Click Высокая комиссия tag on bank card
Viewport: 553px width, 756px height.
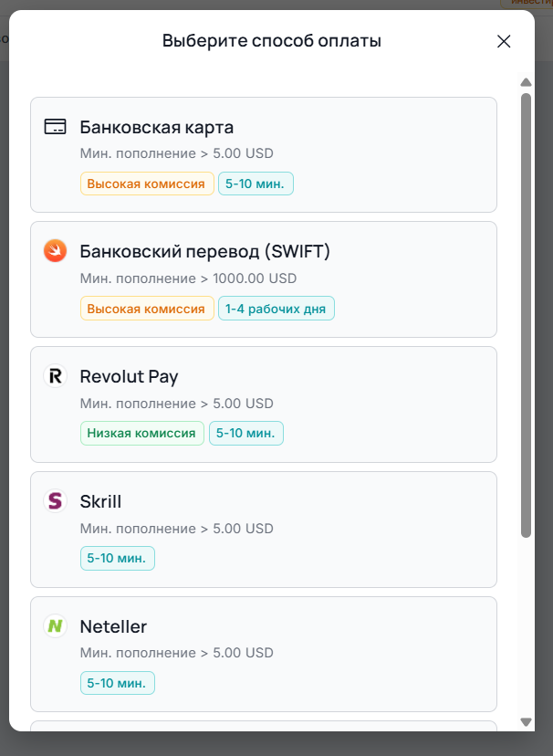[x=147, y=184]
